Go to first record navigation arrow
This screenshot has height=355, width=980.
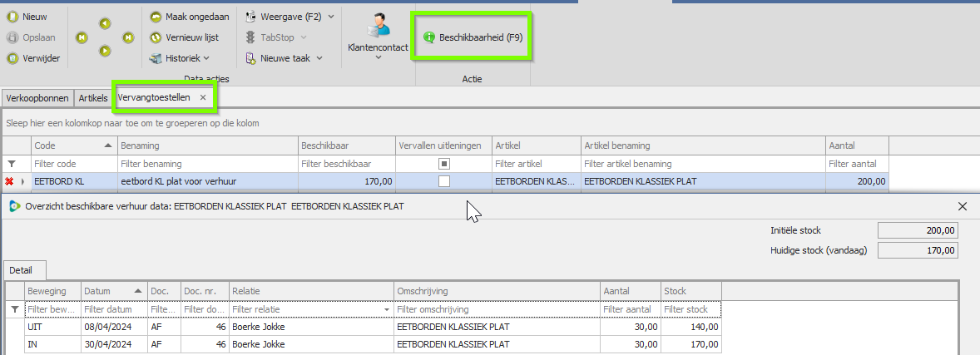point(82,37)
